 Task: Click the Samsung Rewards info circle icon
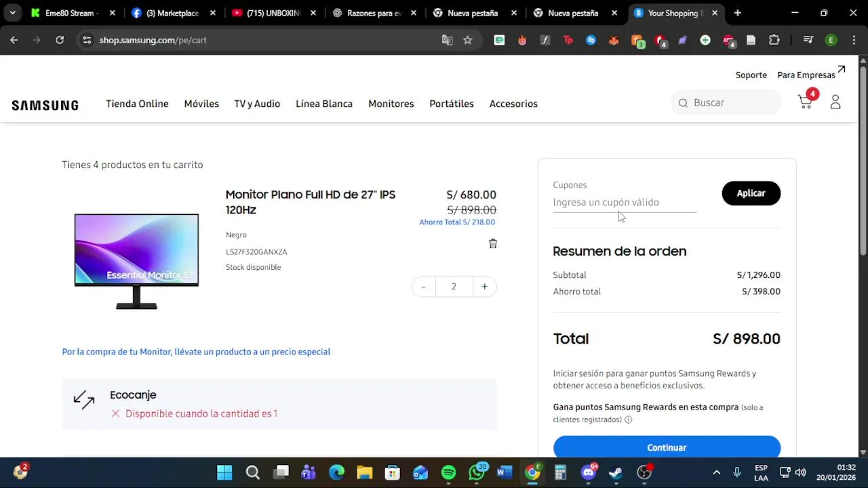tap(628, 420)
